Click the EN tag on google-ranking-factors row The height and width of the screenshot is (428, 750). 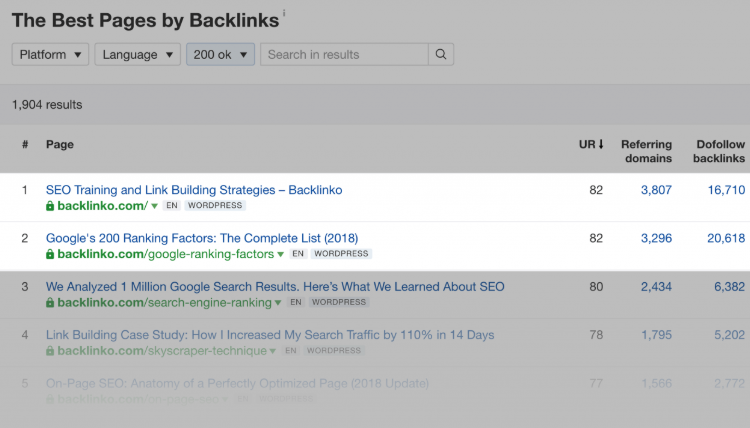coord(298,254)
